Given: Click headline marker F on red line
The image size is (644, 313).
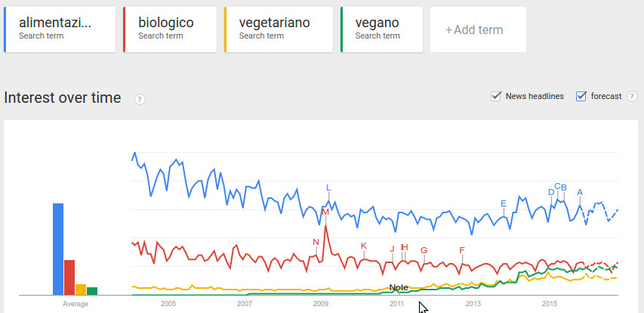Looking at the screenshot, I should 462,250.
